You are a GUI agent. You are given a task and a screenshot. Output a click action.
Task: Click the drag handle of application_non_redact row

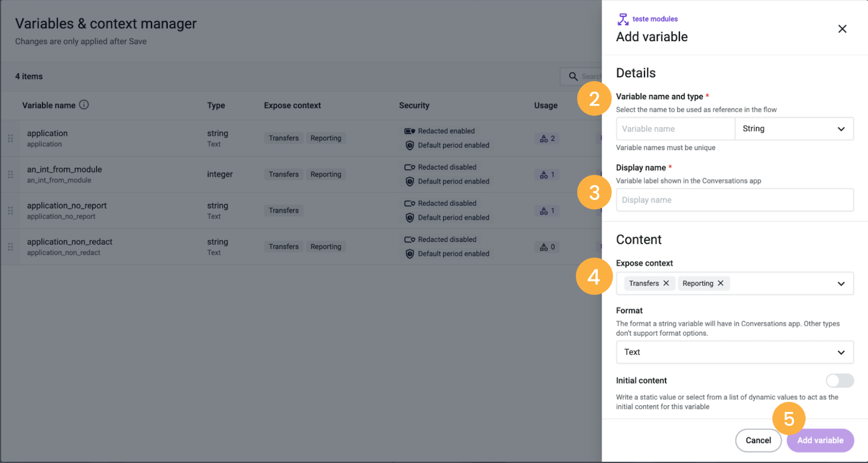coord(11,247)
